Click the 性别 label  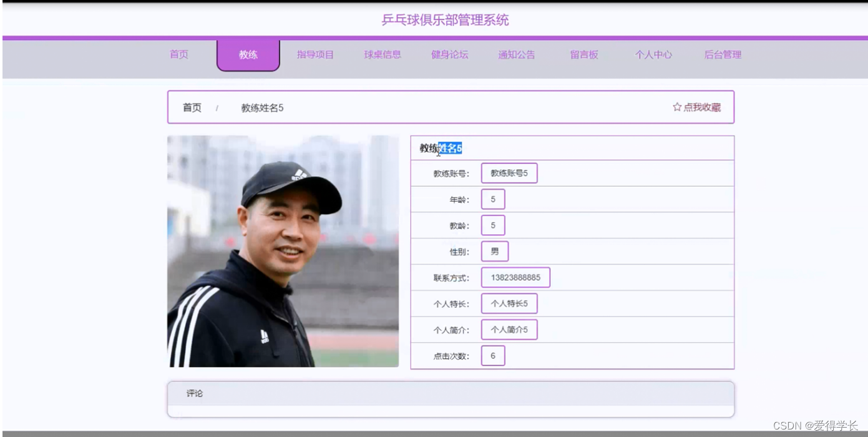coord(459,252)
